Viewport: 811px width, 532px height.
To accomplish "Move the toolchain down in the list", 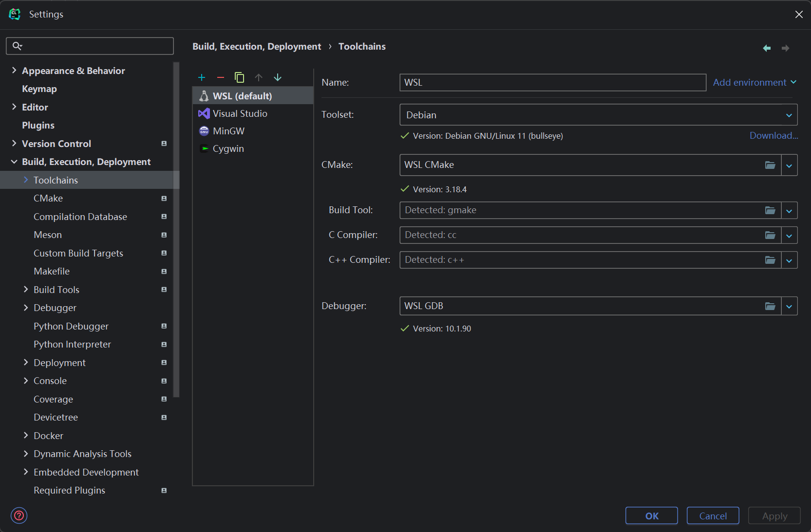I will [278, 77].
